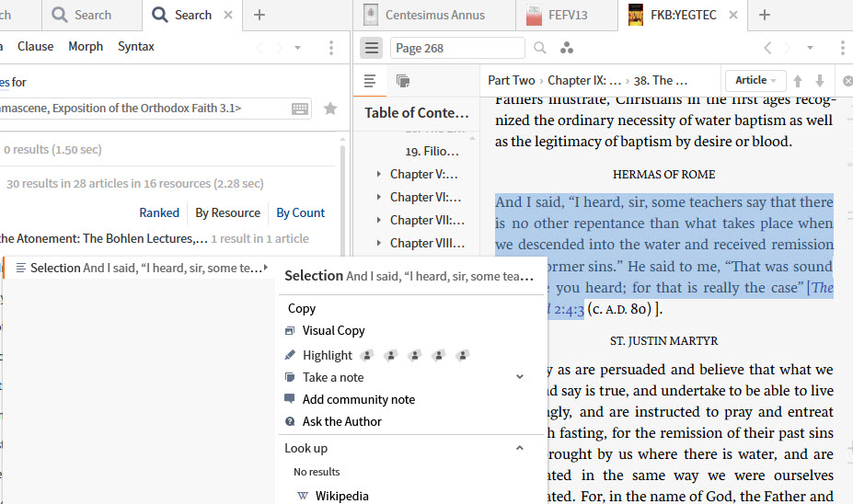The width and height of the screenshot is (853, 504).
Task: Click Centesimus Annus book cover icon
Action: pyautogui.click(x=371, y=15)
